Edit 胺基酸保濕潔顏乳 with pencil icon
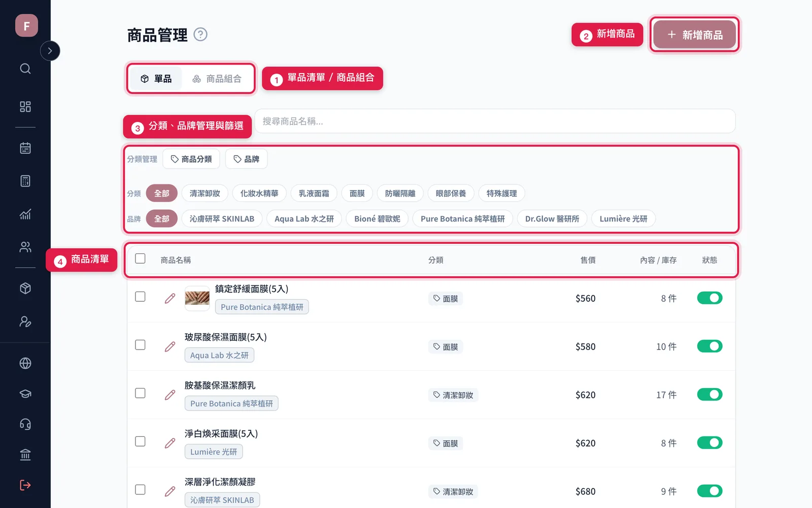This screenshot has height=508, width=812. pyautogui.click(x=170, y=395)
